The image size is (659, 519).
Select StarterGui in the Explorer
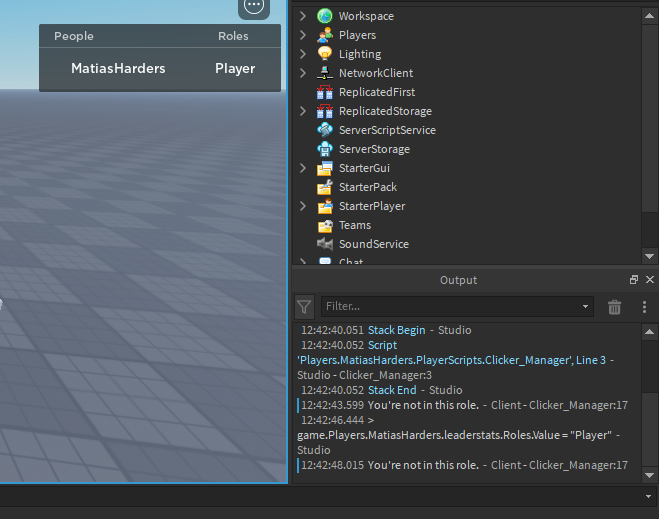tap(364, 168)
